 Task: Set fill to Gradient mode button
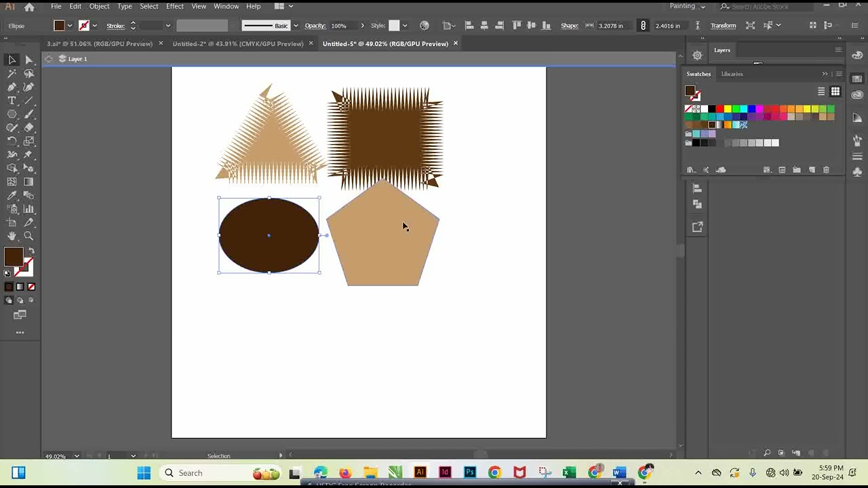coord(20,287)
